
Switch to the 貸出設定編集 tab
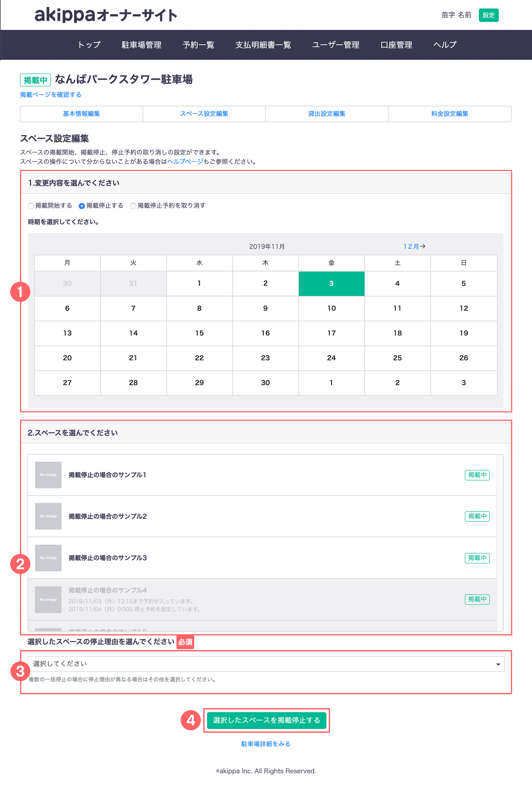click(327, 114)
